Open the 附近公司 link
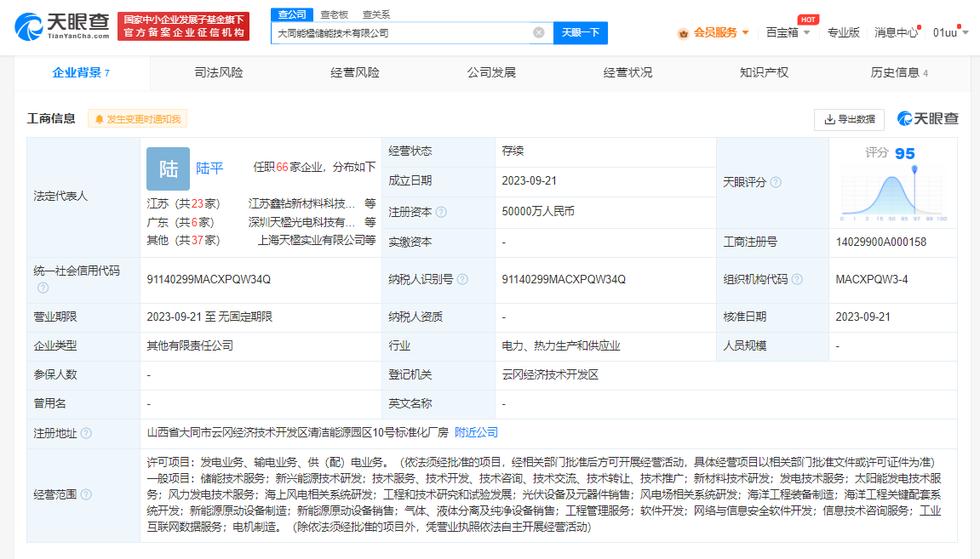The width and height of the screenshot is (980, 559). (476, 433)
